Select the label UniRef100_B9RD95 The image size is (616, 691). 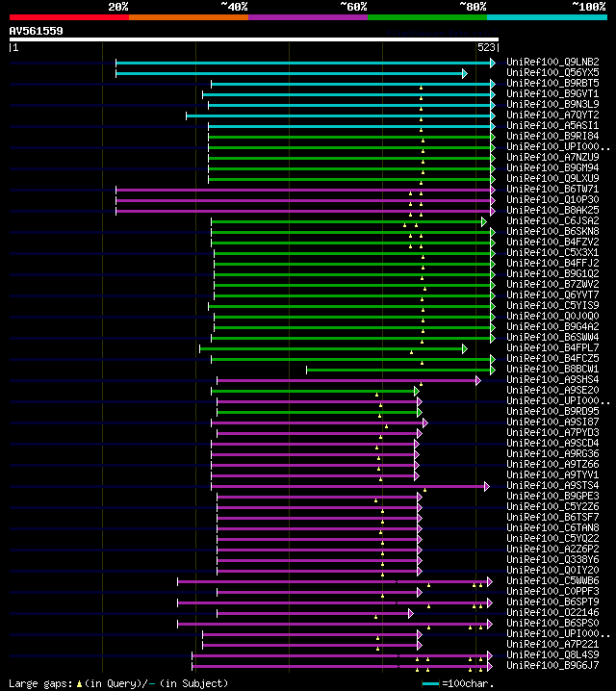point(552,411)
